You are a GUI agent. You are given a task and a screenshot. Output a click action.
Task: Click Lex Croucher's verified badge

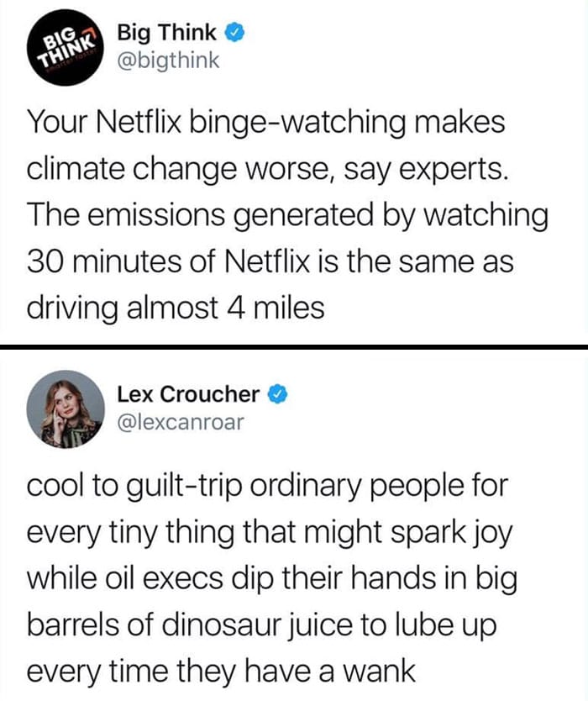[277, 394]
